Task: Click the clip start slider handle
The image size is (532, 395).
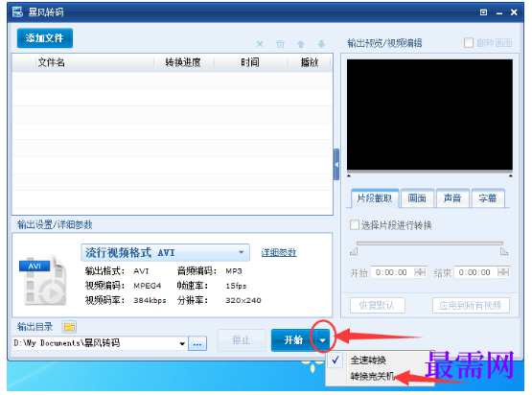Action: pos(354,251)
